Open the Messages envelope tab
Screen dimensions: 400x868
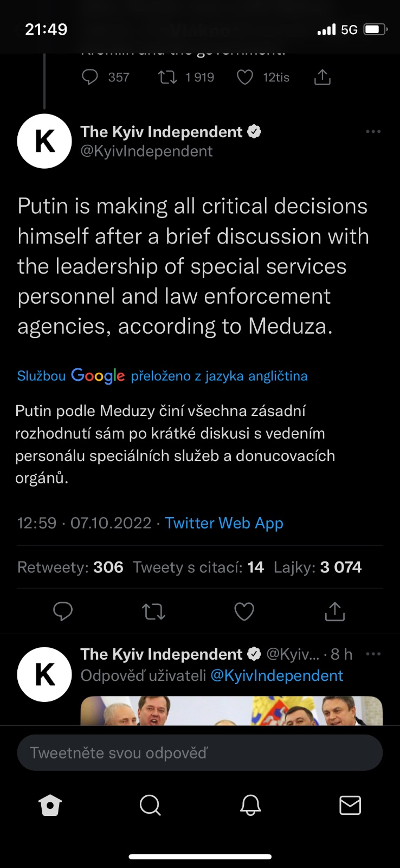coord(350,806)
